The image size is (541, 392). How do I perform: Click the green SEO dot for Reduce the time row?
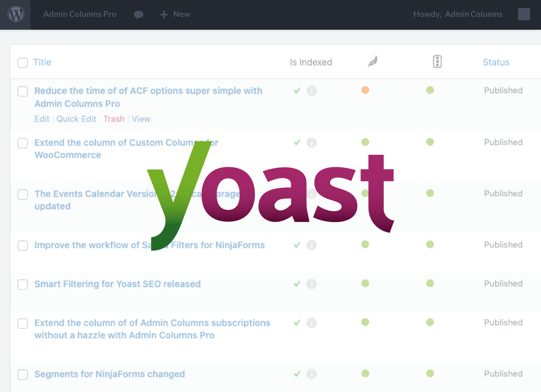pos(430,90)
